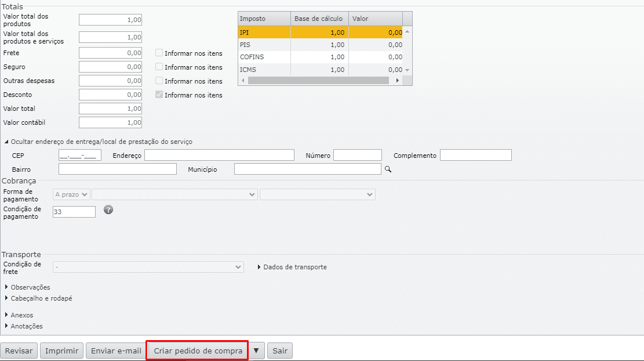644x361 pixels.
Task: Click the Valor total field
Action: 111,109
